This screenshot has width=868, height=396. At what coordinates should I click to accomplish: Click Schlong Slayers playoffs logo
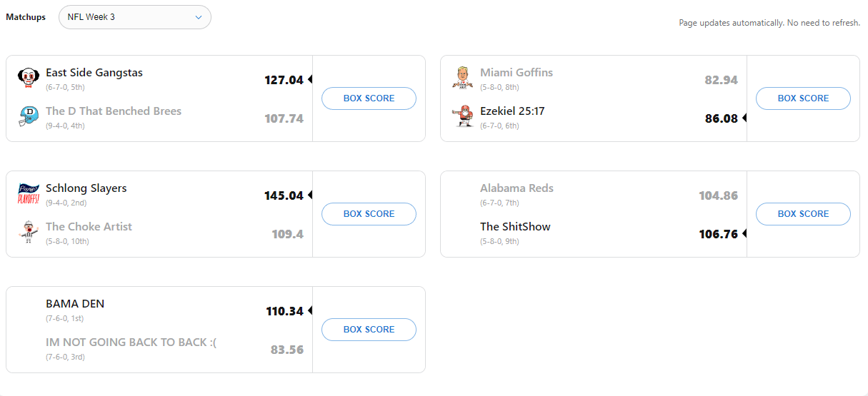(x=28, y=193)
